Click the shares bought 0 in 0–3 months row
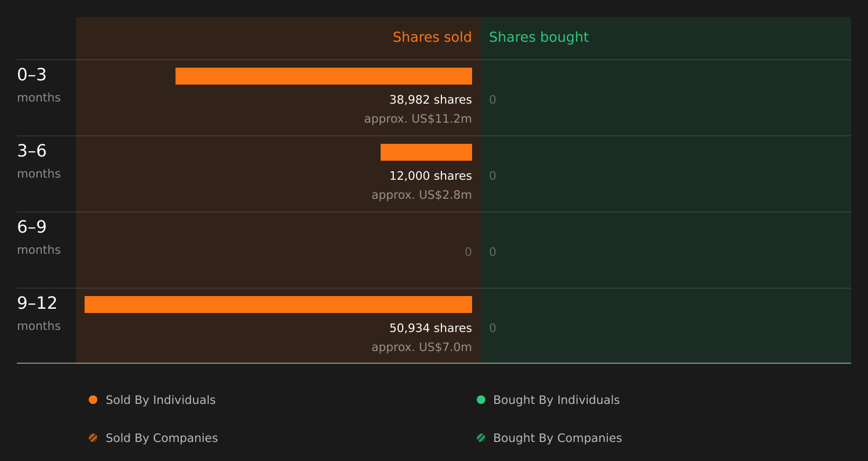 click(x=493, y=100)
